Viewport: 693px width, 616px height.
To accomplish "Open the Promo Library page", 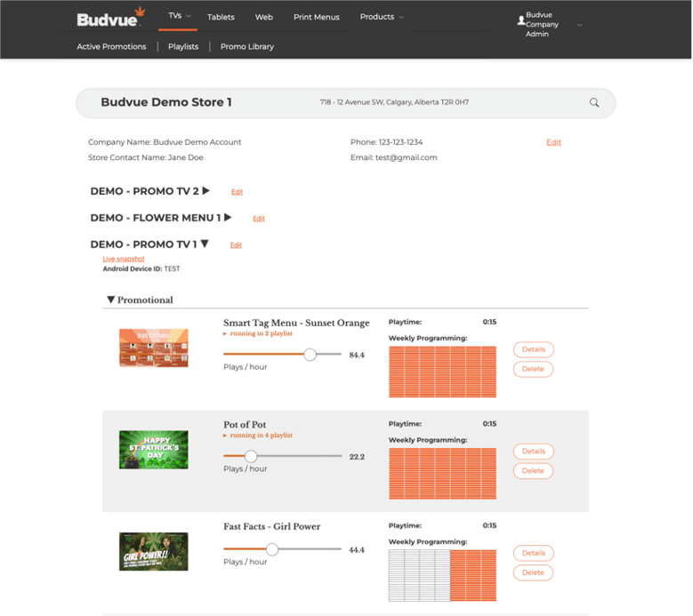I will (247, 46).
